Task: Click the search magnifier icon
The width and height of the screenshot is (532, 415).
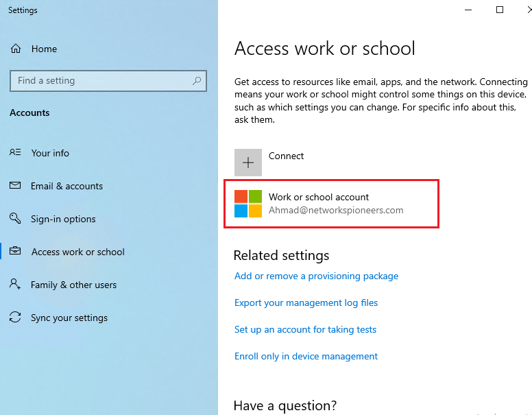Action: 197,81
